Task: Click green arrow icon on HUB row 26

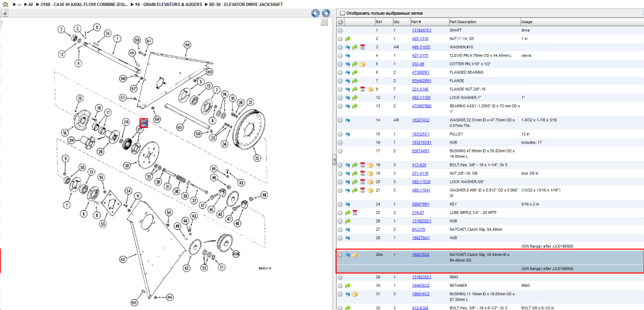Action: tap(348, 221)
